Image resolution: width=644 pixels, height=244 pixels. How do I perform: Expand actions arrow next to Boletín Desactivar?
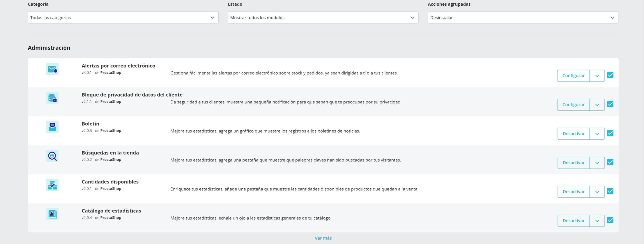click(x=597, y=134)
